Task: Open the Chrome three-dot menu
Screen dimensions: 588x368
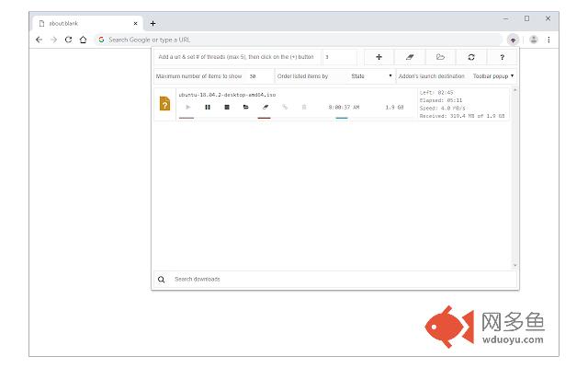Action: (548, 40)
